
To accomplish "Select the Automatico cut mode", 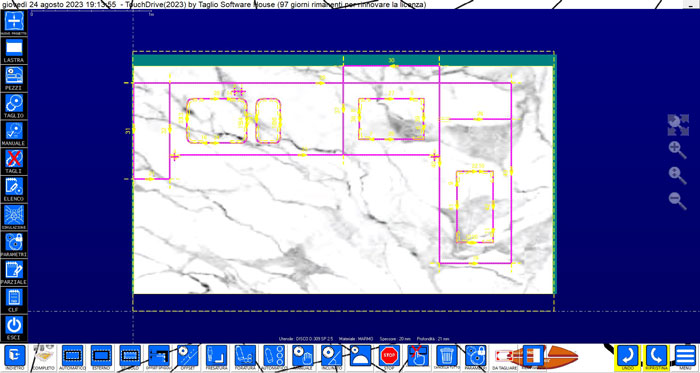I will (72, 357).
